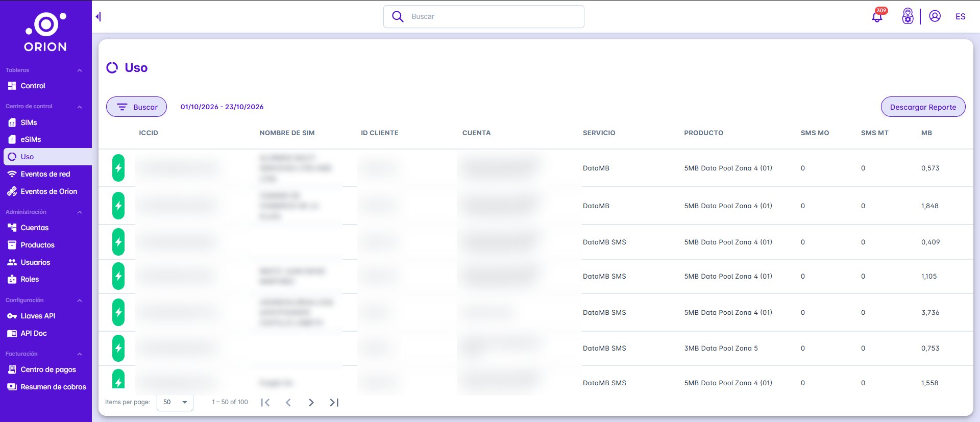The image size is (980, 422).
Task: Click the green status icon in 1,848 row
Action: pyautogui.click(x=118, y=206)
